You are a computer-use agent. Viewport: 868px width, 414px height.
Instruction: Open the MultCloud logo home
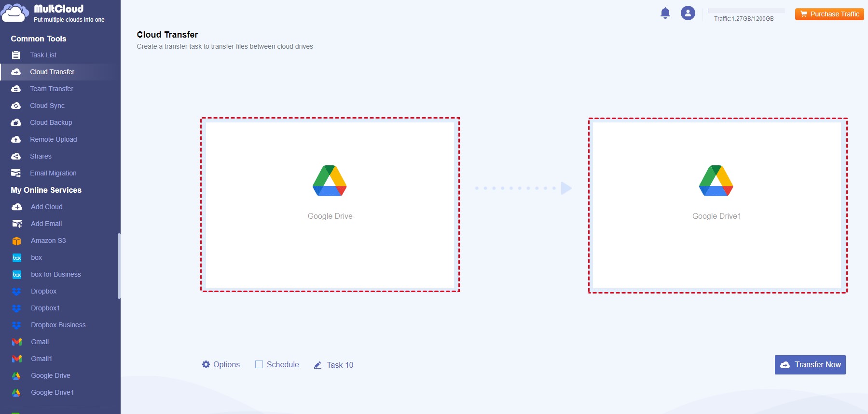click(x=53, y=13)
